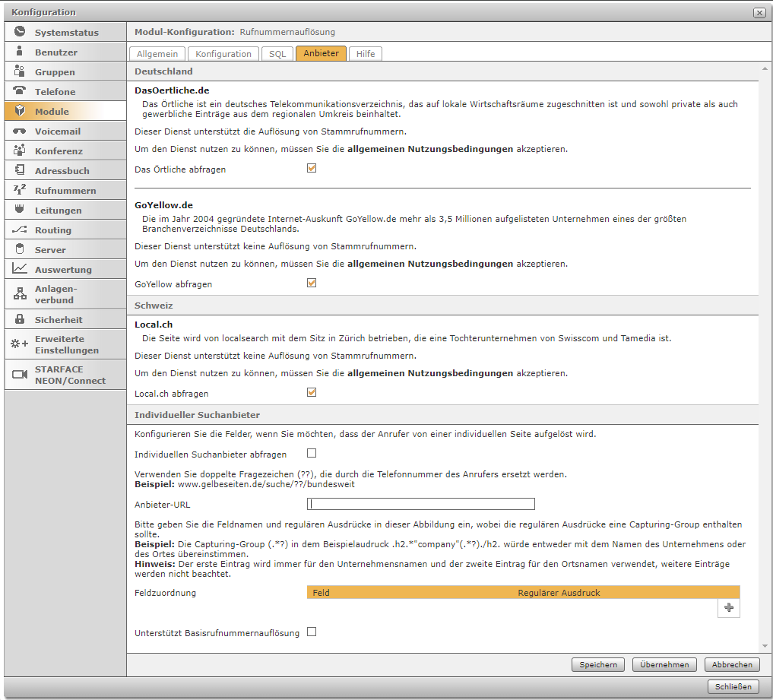Add a Feldzuordnung entry with plus icon
The width and height of the screenshot is (773, 700).
(x=729, y=607)
